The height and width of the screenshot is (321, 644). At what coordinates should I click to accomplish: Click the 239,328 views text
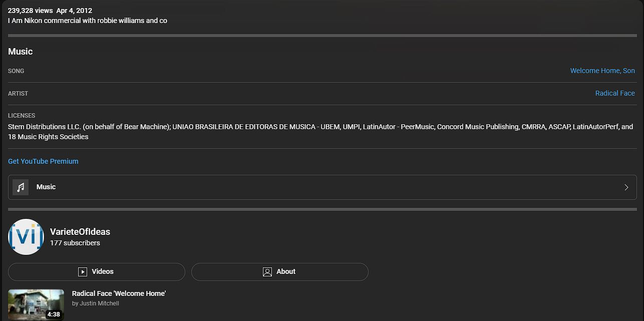click(x=30, y=11)
